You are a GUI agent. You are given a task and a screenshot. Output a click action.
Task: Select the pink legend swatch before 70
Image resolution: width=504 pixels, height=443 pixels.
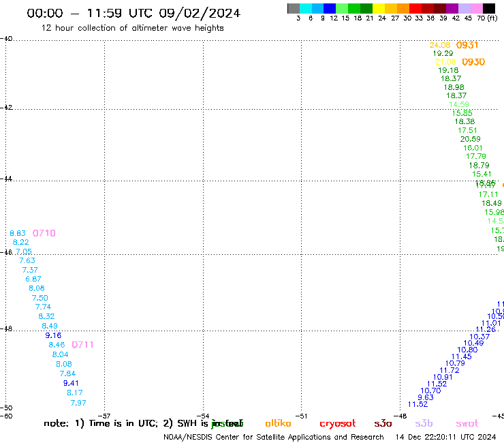[477, 8]
